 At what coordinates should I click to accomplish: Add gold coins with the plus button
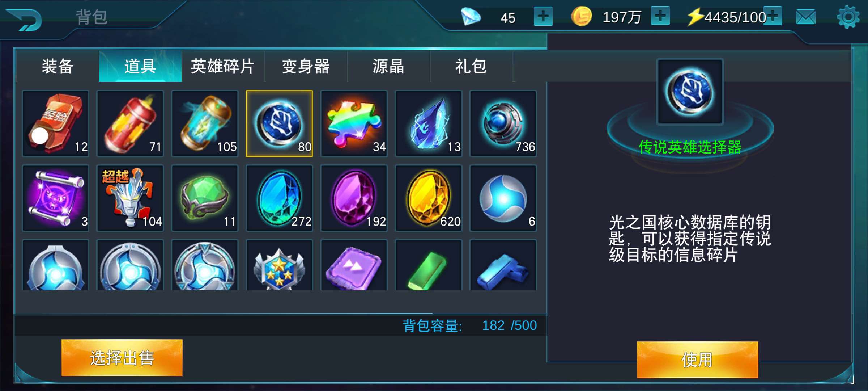tap(660, 16)
